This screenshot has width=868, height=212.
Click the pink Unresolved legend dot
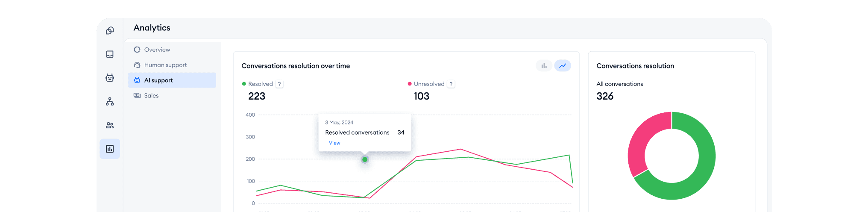410,84
